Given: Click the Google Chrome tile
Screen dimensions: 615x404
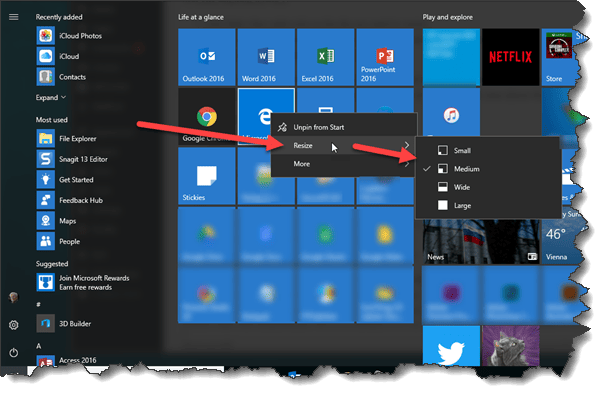Looking at the screenshot, I should coord(205,117).
